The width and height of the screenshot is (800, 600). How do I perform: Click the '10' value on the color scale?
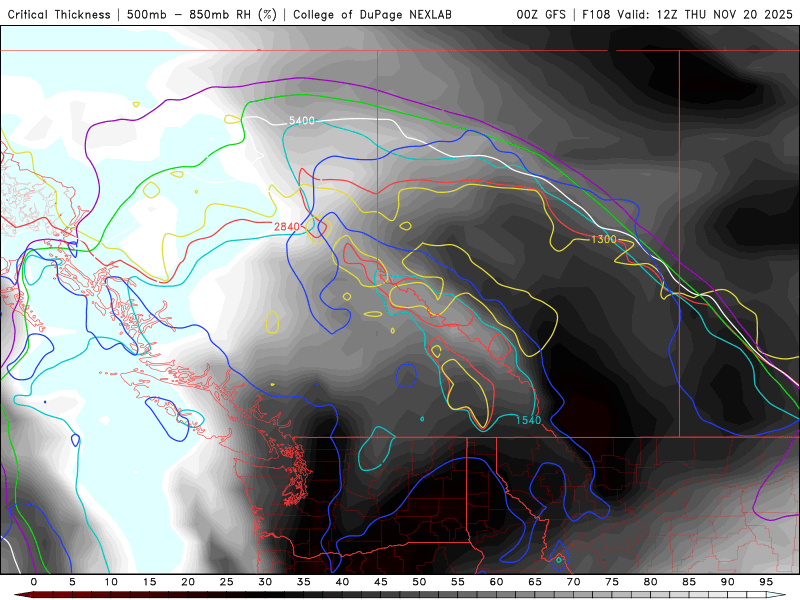pyautogui.click(x=111, y=582)
